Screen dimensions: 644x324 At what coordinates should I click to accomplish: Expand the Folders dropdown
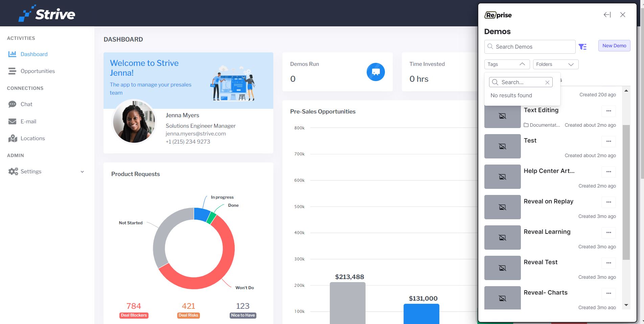point(556,64)
